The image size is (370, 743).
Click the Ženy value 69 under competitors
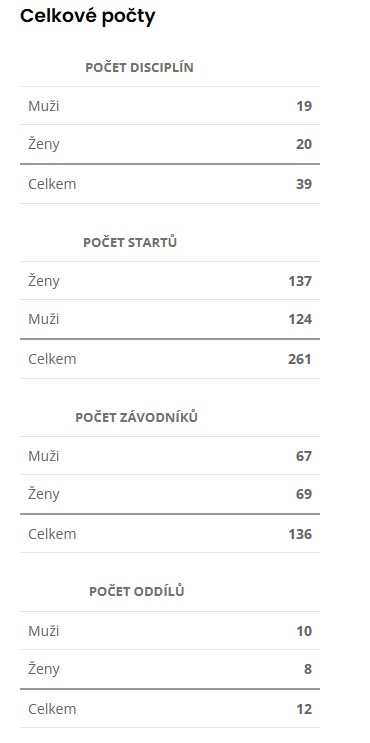[x=304, y=494]
